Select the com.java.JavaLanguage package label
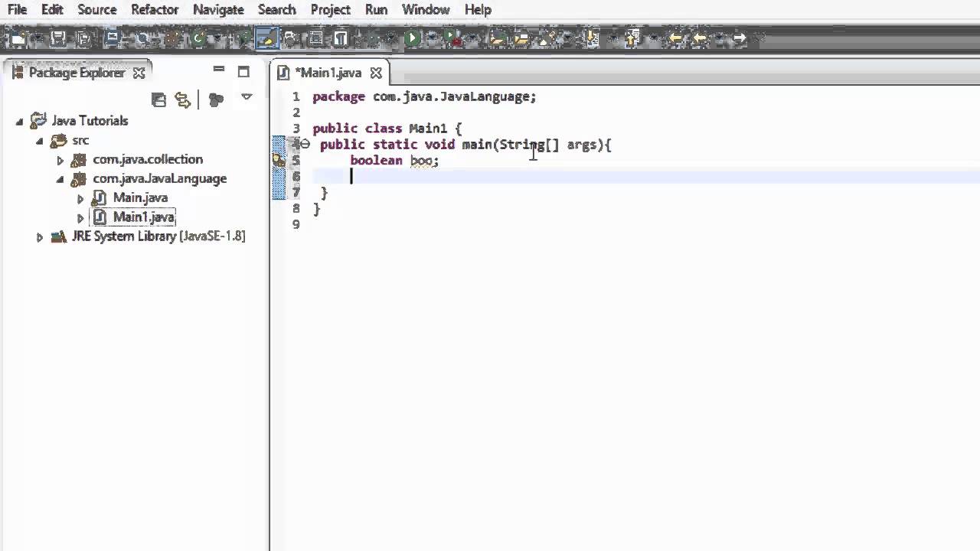This screenshot has height=551, width=980. click(159, 178)
